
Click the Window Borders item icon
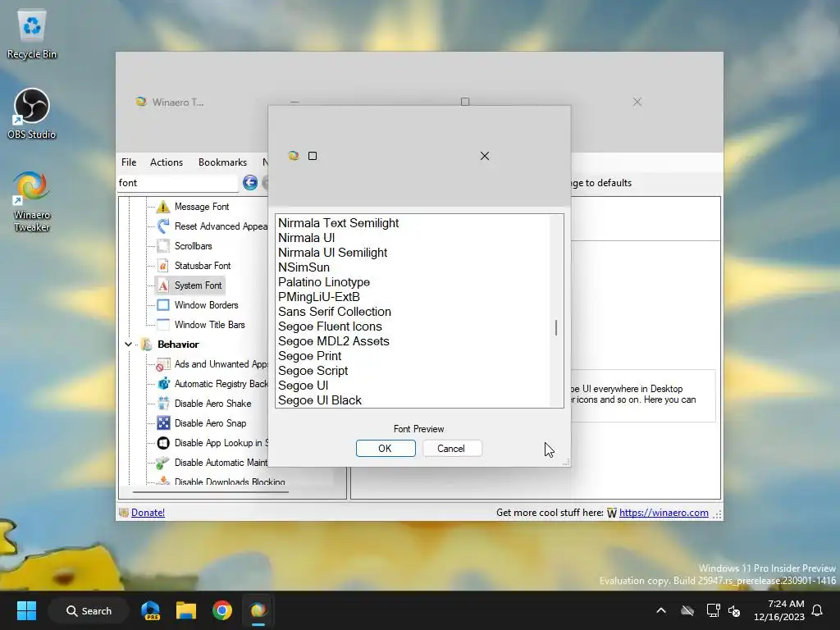[163, 305]
